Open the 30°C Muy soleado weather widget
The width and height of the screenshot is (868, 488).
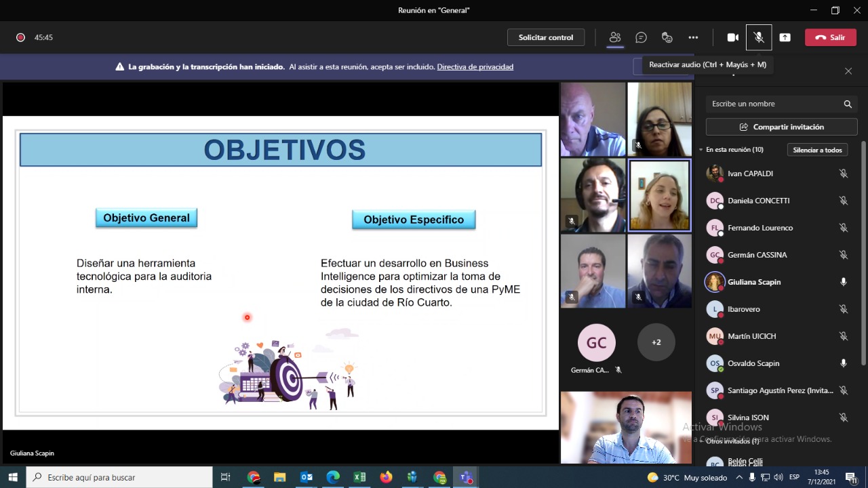686,477
